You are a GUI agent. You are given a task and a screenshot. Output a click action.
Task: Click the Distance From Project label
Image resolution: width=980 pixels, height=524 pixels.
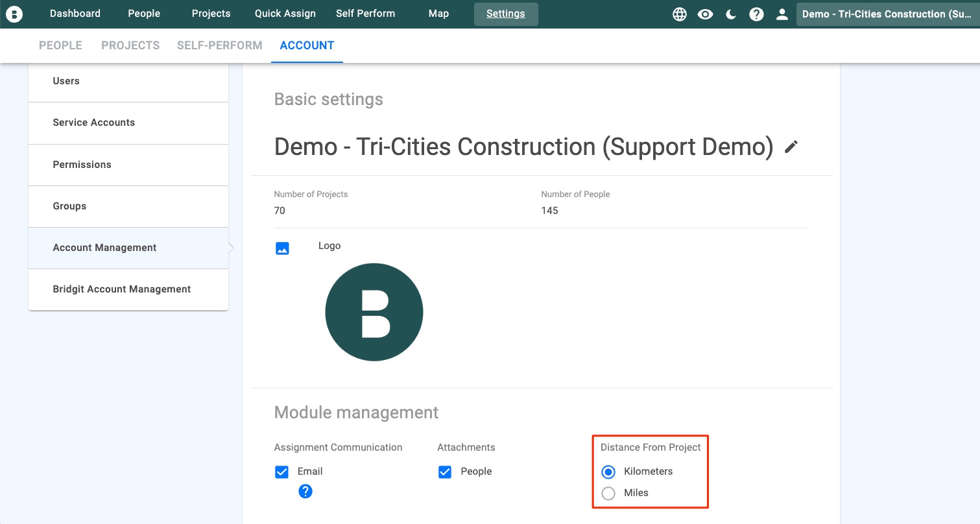click(x=651, y=447)
